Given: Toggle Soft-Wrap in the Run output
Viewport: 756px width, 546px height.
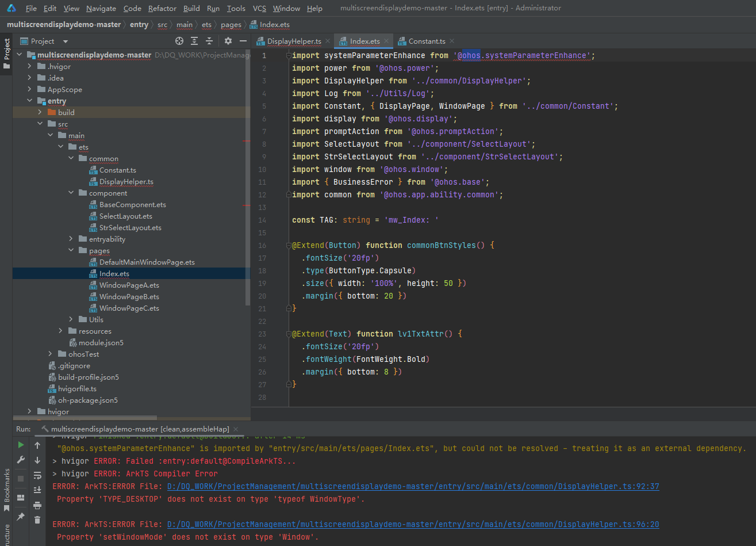Looking at the screenshot, I should (37, 475).
